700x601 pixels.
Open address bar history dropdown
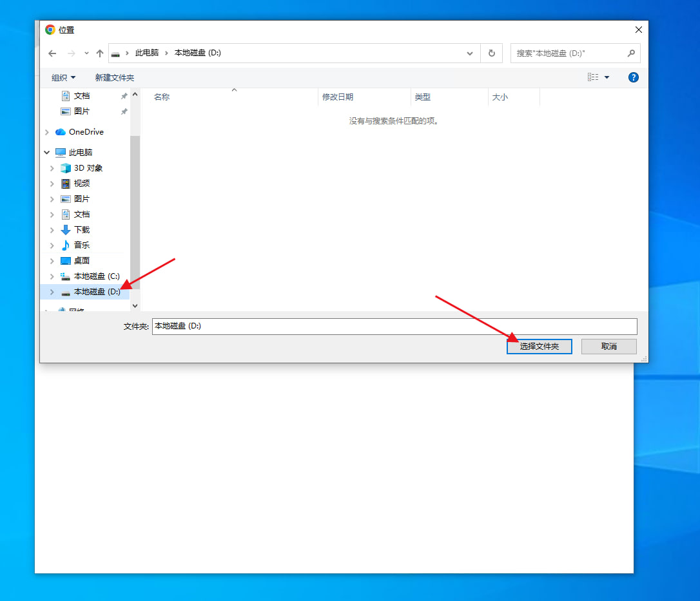pos(470,53)
